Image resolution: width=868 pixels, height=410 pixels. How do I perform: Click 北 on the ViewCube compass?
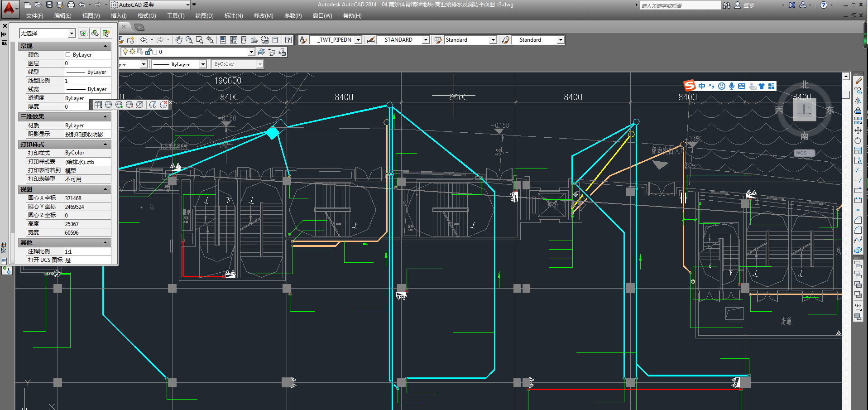tap(805, 85)
